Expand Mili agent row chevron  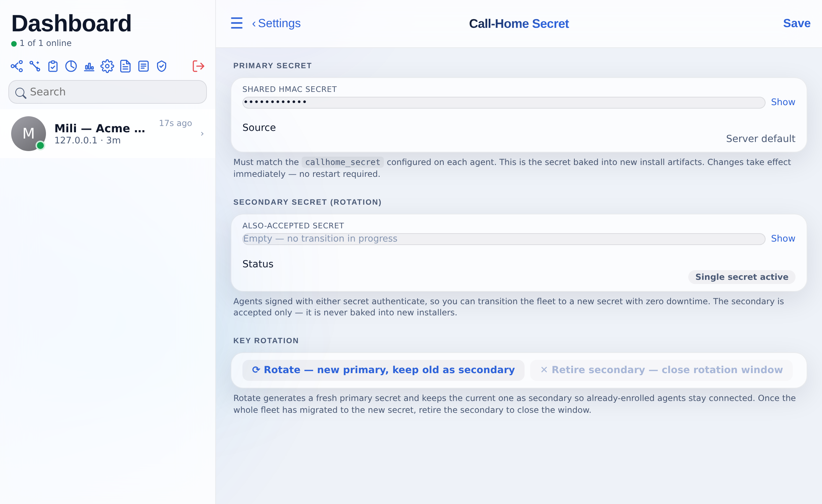click(202, 134)
